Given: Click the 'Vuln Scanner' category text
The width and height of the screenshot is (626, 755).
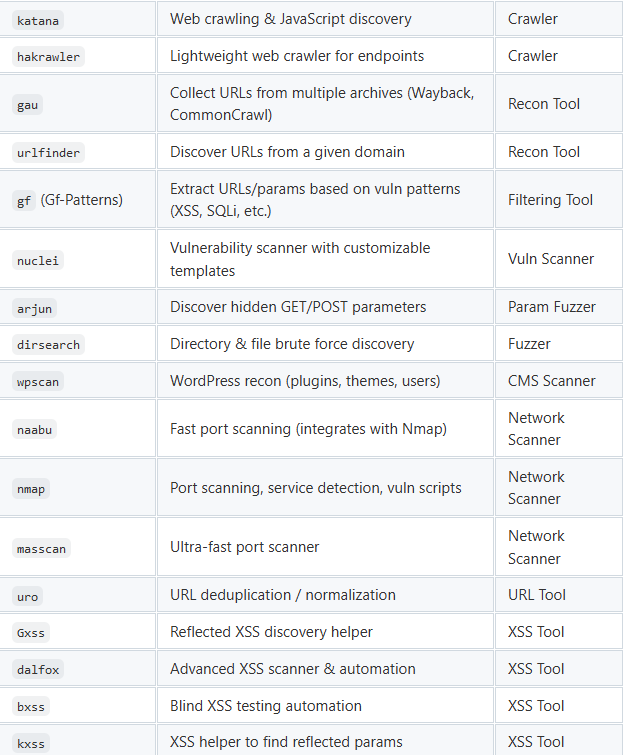Looking at the screenshot, I should (x=551, y=259).
